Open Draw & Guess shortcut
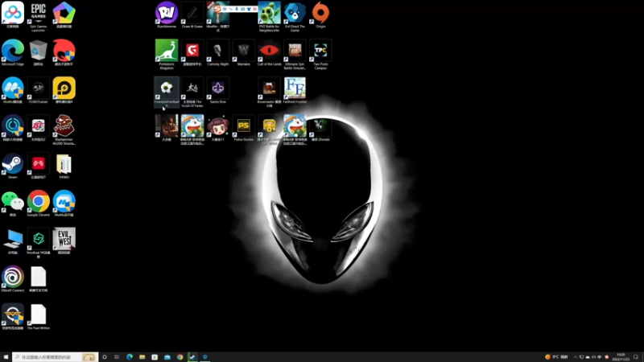 (192, 14)
